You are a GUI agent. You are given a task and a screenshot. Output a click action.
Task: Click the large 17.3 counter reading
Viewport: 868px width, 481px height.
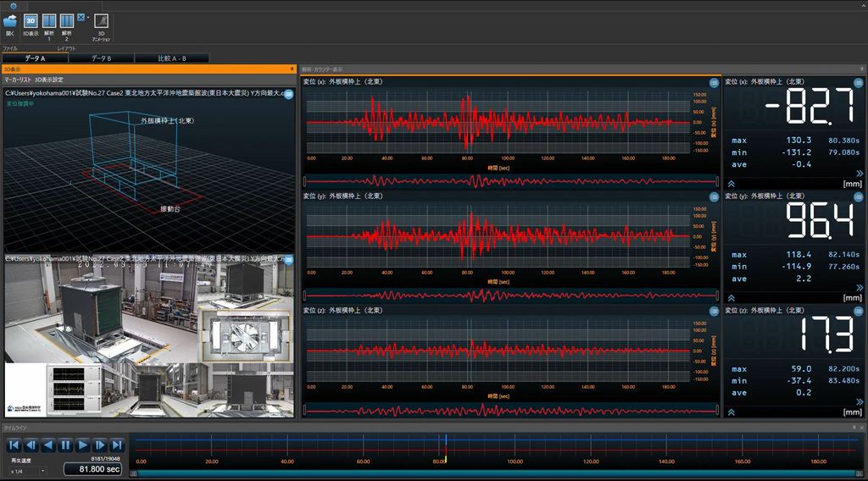pos(827,334)
